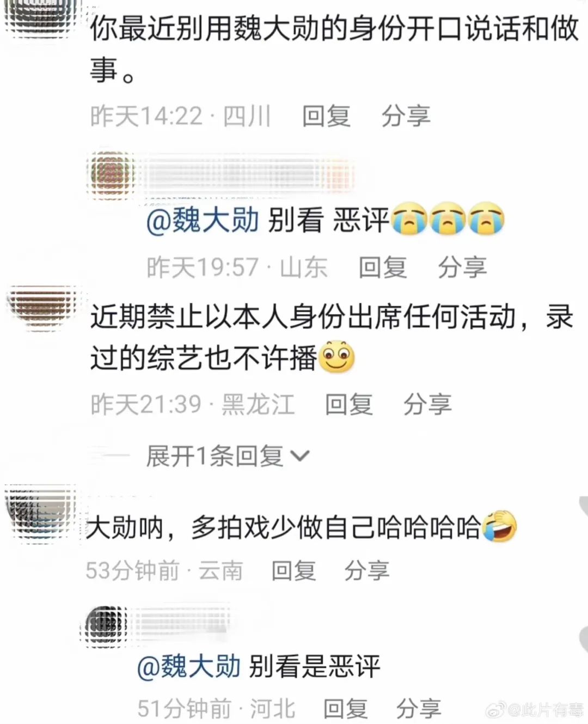Share the 山东 comment
Viewport: 588px width, 724px height.
coord(462,267)
